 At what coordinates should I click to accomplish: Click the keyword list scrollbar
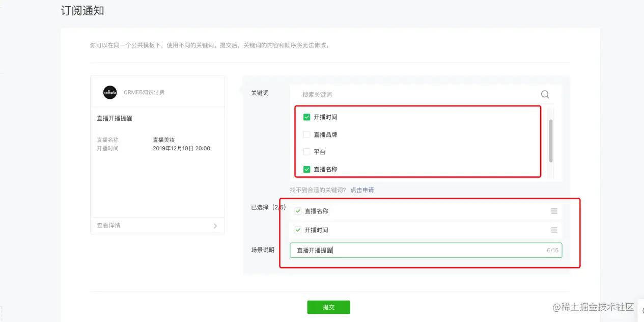[x=551, y=141]
